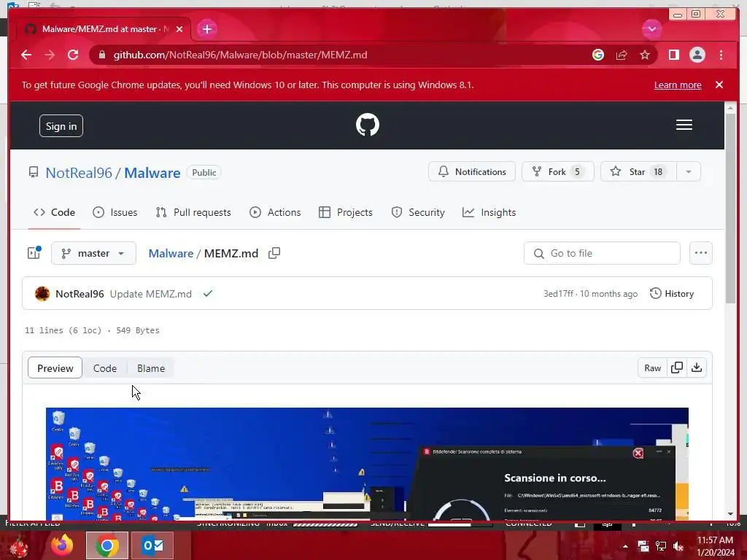Image resolution: width=747 pixels, height=560 pixels.
Task: Switch to Blame view
Action: [150, 368]
